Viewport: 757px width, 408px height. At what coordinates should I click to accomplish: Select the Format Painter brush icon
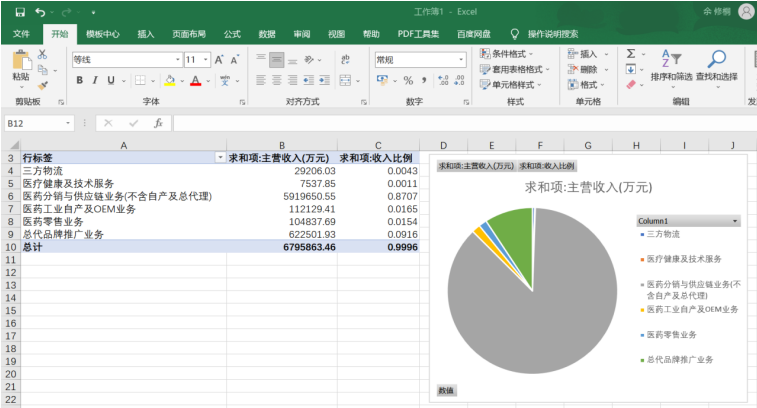pos(42,85)
